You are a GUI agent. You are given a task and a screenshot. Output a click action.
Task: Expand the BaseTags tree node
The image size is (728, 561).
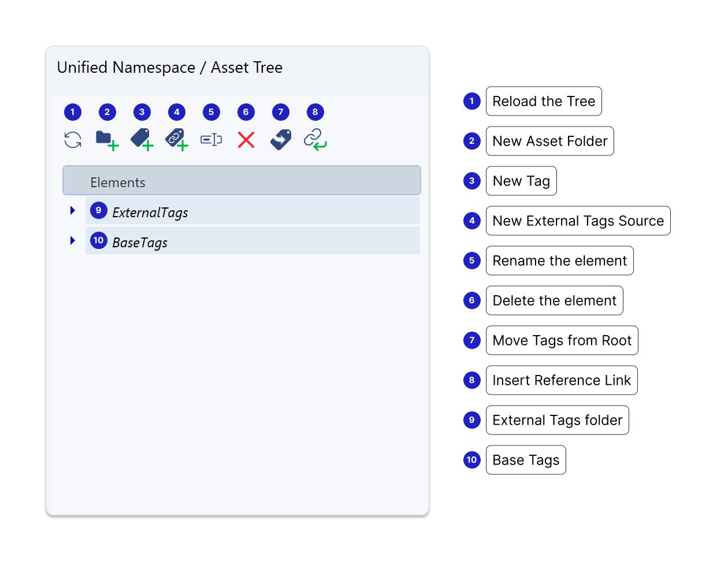[72, 240]
